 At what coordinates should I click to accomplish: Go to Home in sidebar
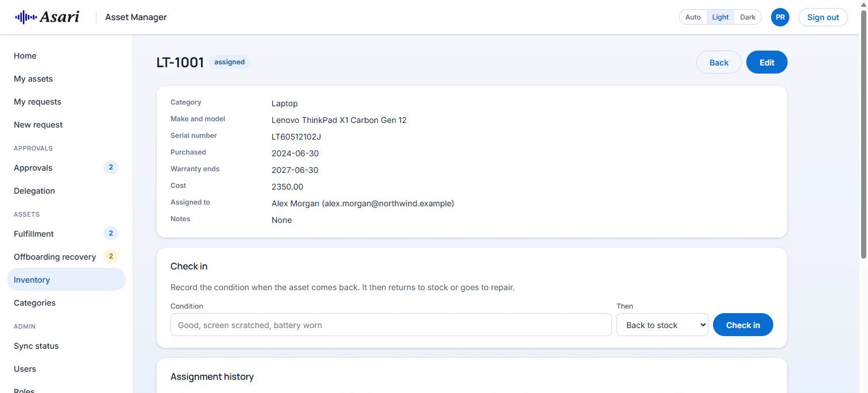(x=66, y=56)
